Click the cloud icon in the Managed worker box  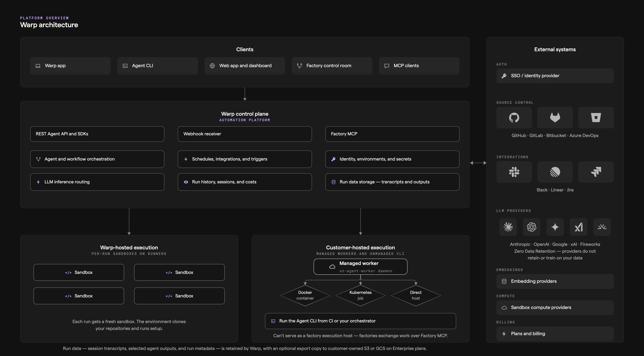click(x=332, y=267)
